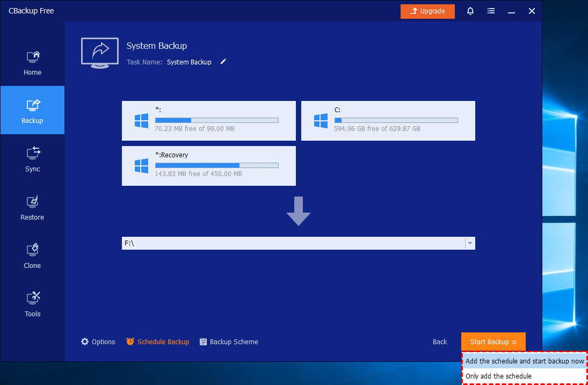The height and width of the screenshot is (385, 588).
Task: Click the F:\ destination path field
Action: click(293, 243)
